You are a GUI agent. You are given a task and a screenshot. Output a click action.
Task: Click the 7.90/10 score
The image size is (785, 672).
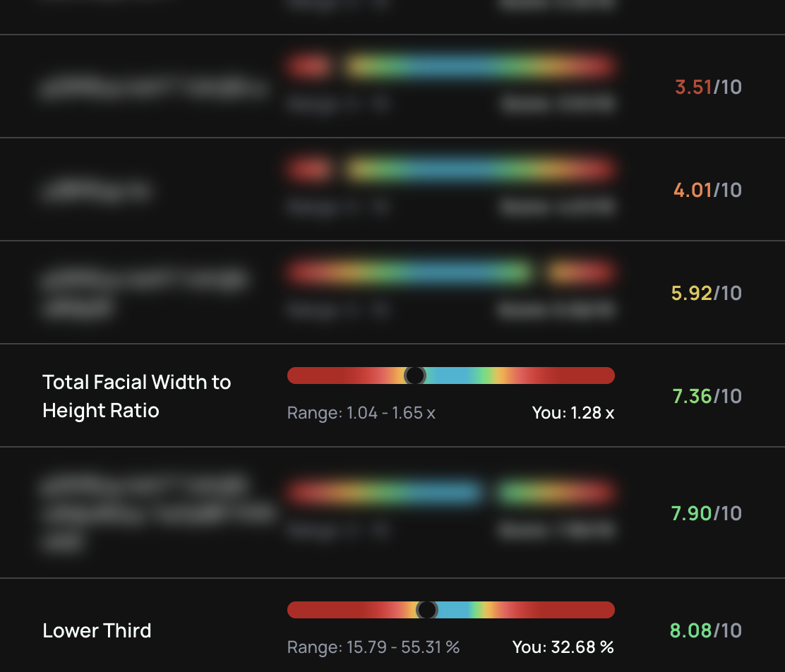[x=707, y=513]
